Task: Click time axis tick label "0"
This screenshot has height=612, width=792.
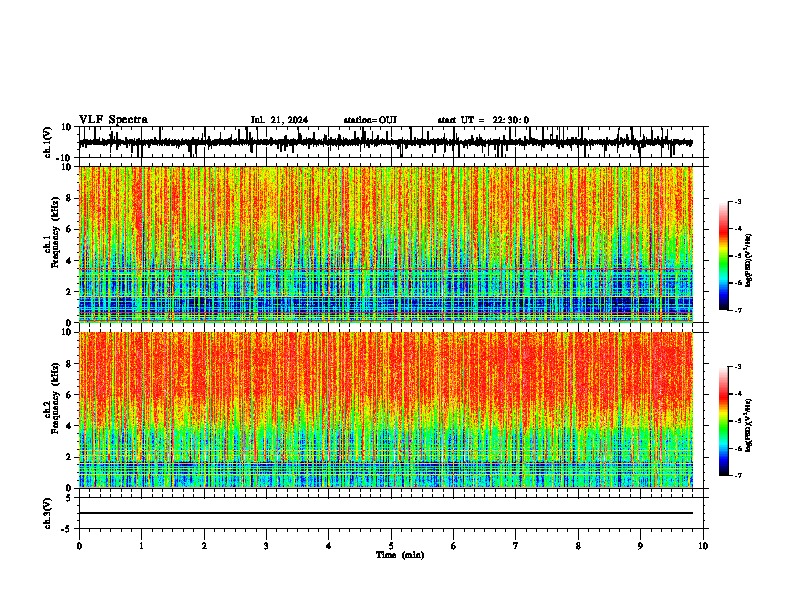Action: (79, 546)
